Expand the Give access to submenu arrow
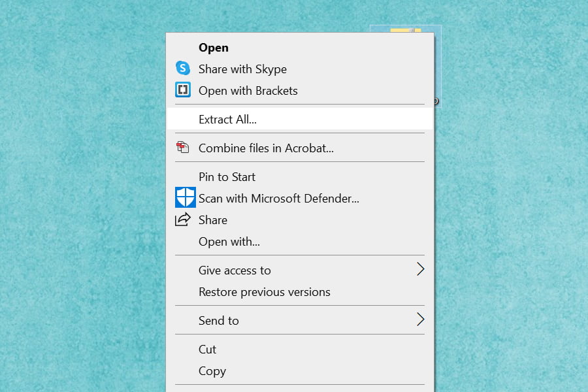 [420, 269]
